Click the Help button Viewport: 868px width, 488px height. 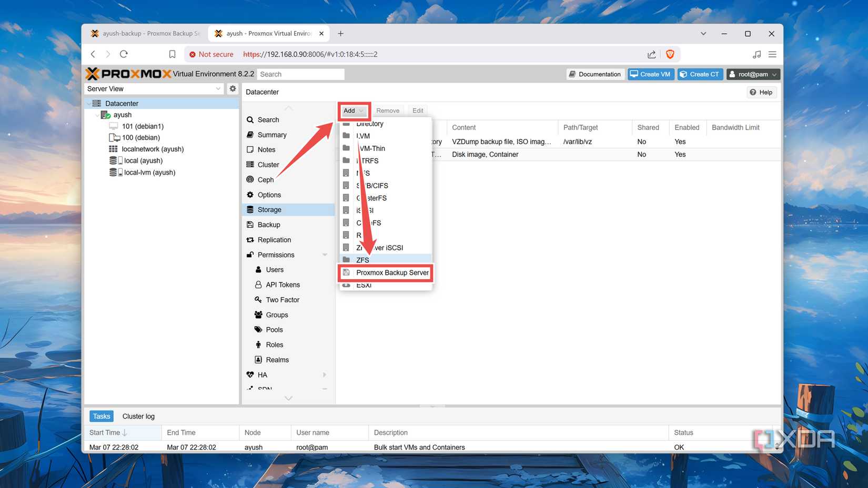click(x=761, y=93)
